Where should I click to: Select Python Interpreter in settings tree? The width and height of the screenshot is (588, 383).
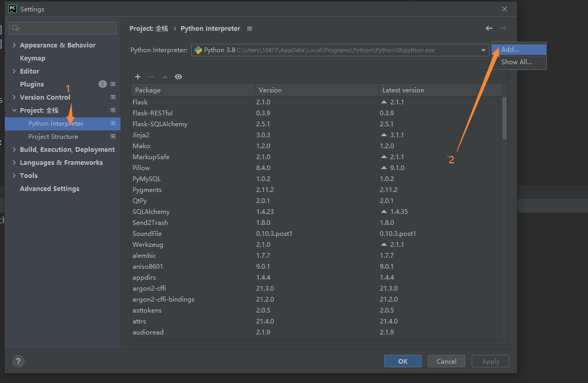pos(56,124)
